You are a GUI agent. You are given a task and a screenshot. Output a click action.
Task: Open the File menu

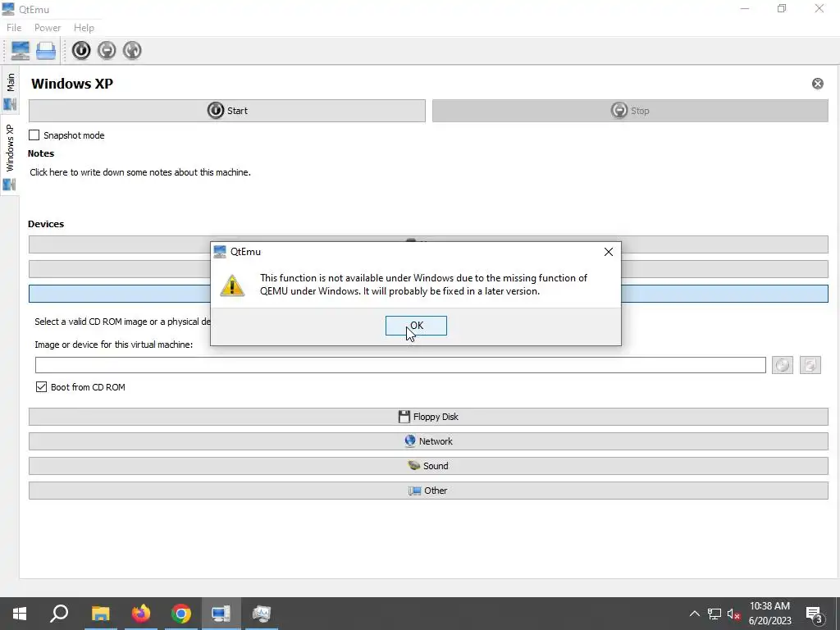click(14, 28)
